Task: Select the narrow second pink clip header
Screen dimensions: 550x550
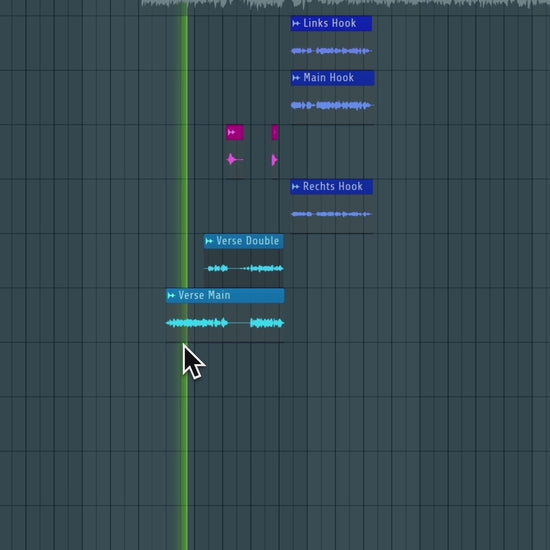Action: point(275,133)
